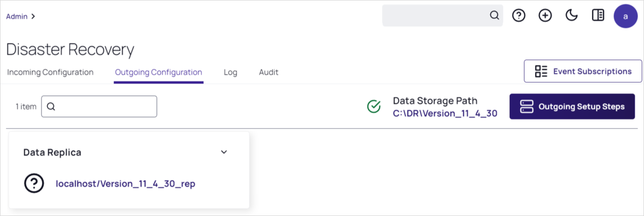Select the Audit tab
Image resolution: width=644 pixels, height=216 pixels.
coord(269,72)
